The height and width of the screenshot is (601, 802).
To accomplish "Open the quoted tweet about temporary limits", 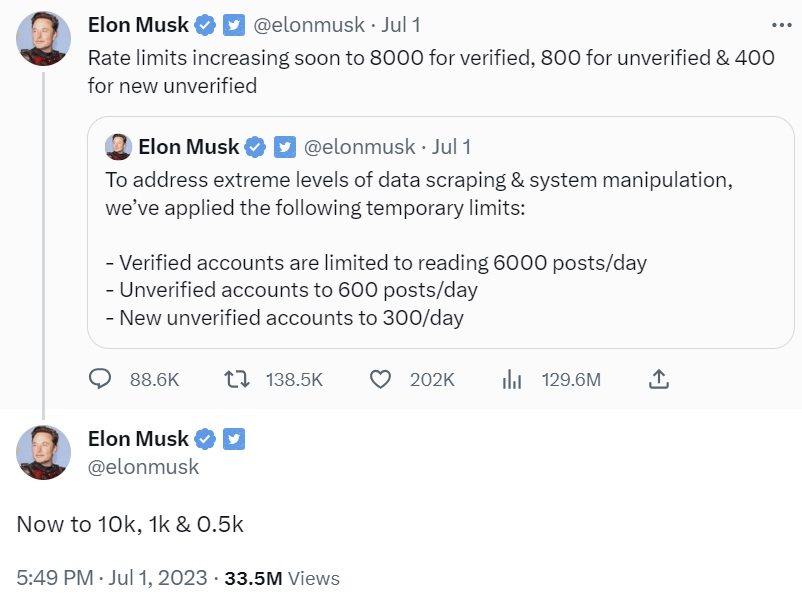I will 440,233.
